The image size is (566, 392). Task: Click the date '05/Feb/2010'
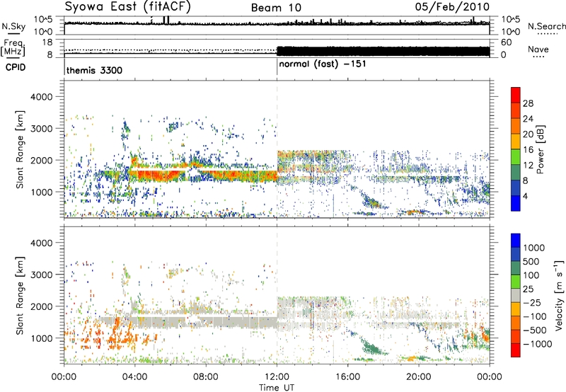point(452,7)
